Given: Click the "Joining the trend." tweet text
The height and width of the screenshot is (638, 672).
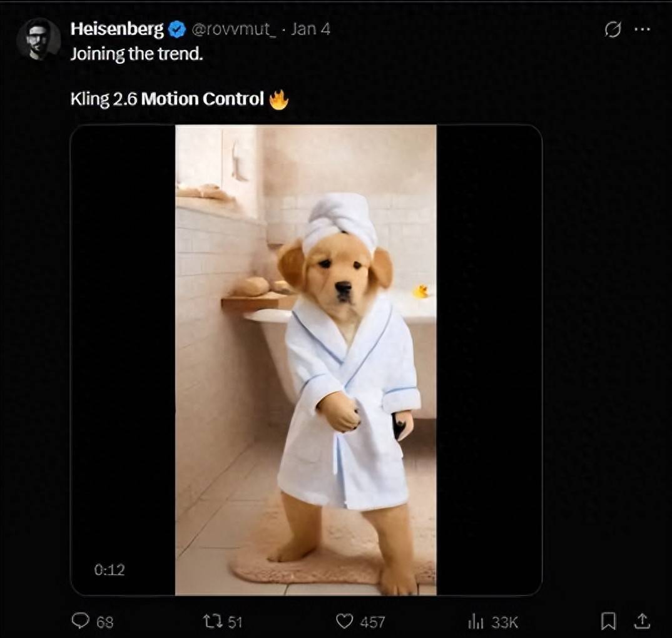Looking at the screenshot, I should pyautogui.click(x=136, y=54).
